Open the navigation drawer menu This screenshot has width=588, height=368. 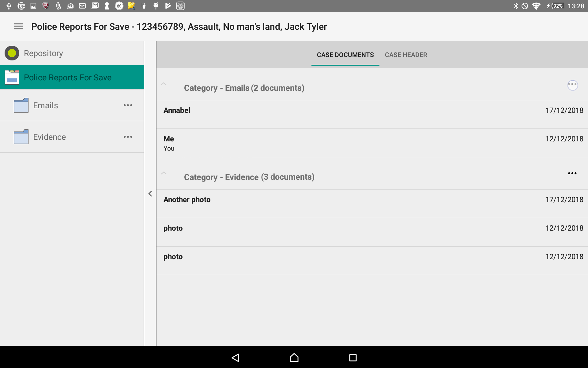coord(18,26)
